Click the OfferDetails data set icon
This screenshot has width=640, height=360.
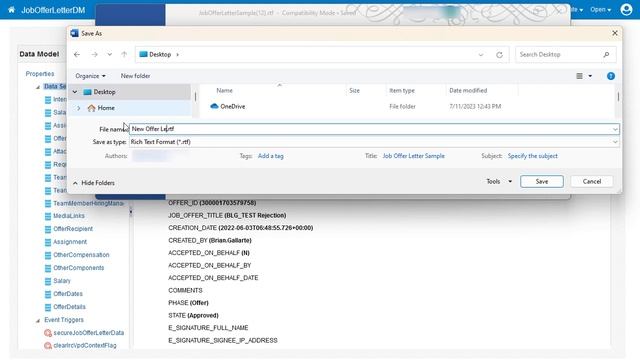click(48, 307)
